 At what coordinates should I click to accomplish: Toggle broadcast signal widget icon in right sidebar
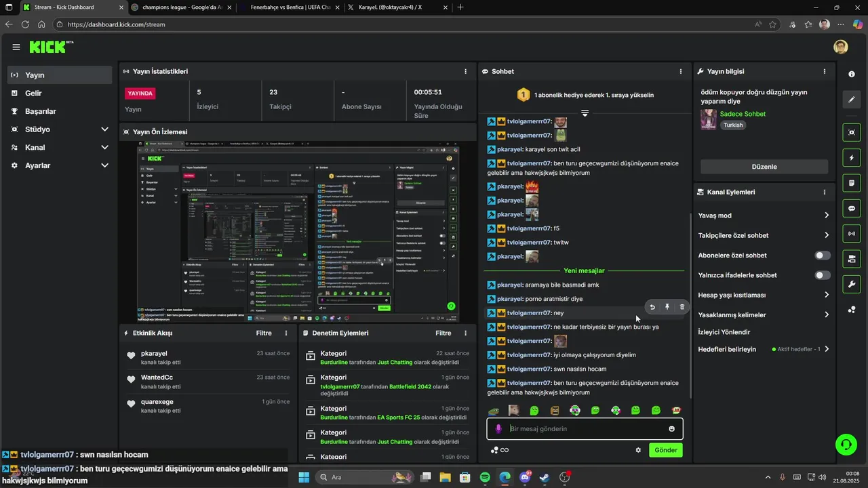pos(852,234)
